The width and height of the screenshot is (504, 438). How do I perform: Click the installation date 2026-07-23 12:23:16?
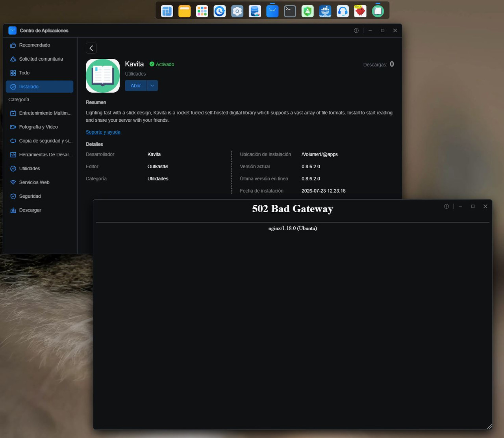[x=324, y=191]
